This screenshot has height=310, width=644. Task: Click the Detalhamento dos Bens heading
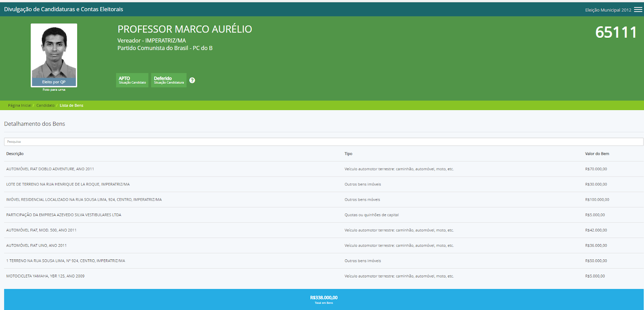[35, 124]
